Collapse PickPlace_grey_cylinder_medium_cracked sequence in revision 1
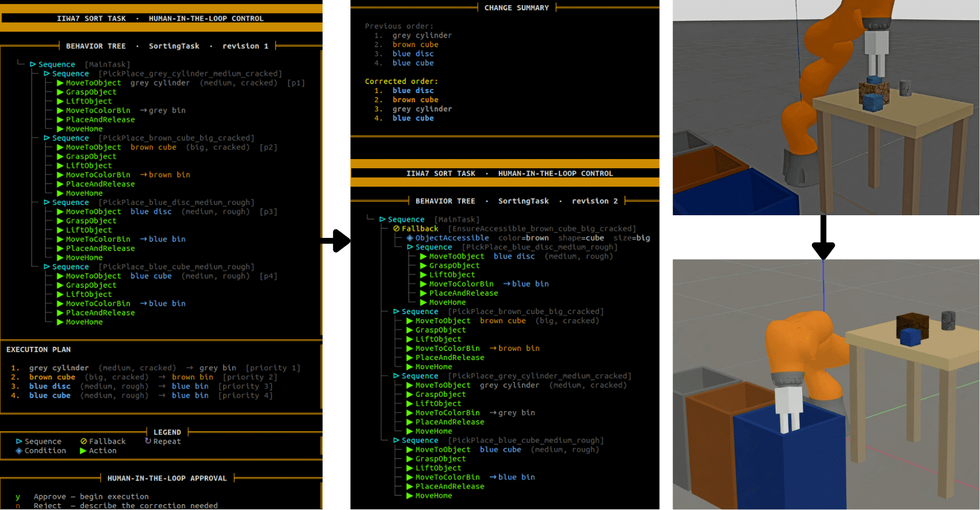The image size is (980, 510). (47, 74)
